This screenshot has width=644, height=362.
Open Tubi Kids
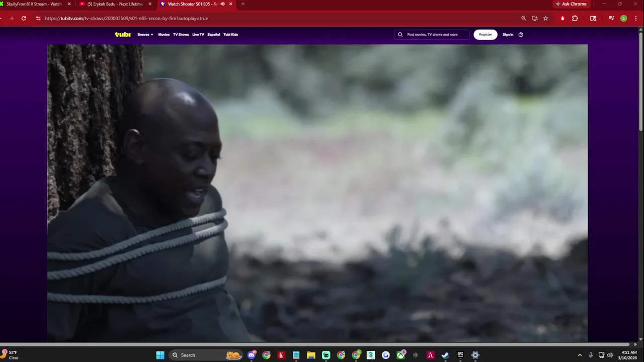point(231,35)
